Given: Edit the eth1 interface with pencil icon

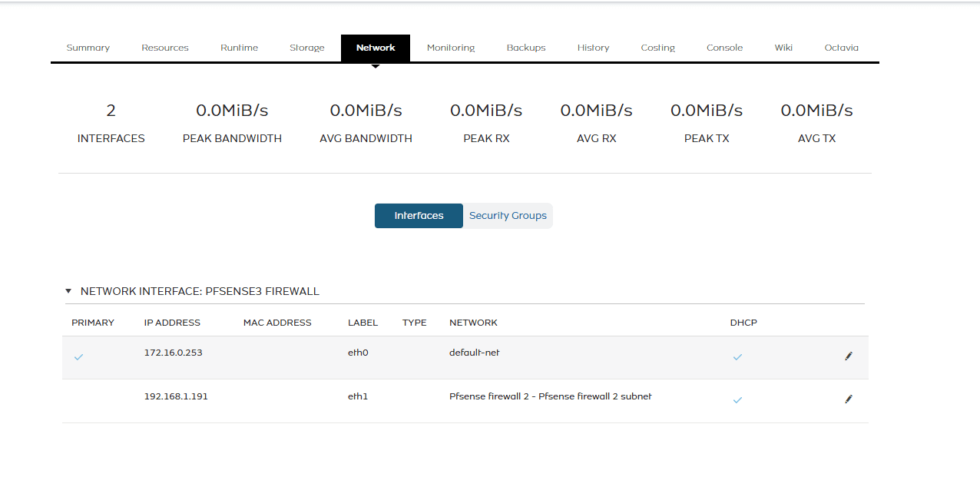Looking at the screenshot, I should 849,399.
